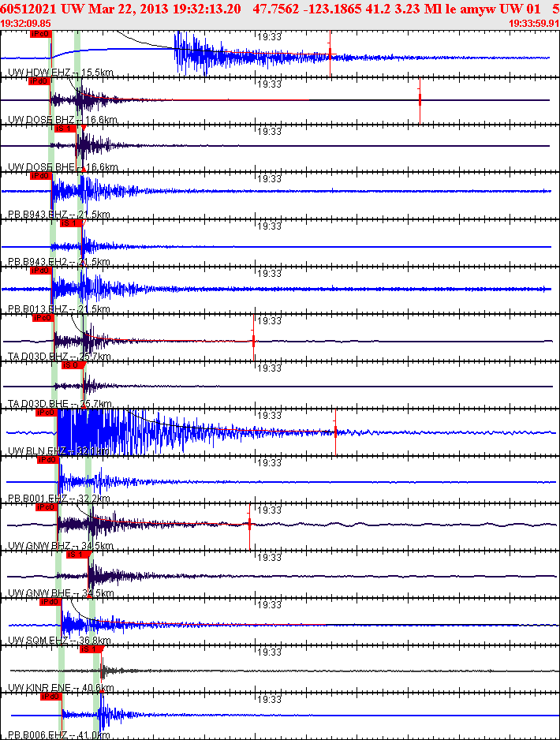The height and width of the screenshot is (740, 560).
Task: Click the start time 19:32:09.85
Action: 25,23
